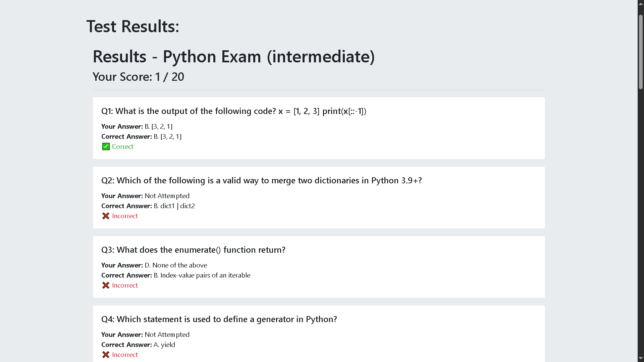Click the Q4 generator question text
This screenshot has height=362, width=644.
[x=219, y=319]
